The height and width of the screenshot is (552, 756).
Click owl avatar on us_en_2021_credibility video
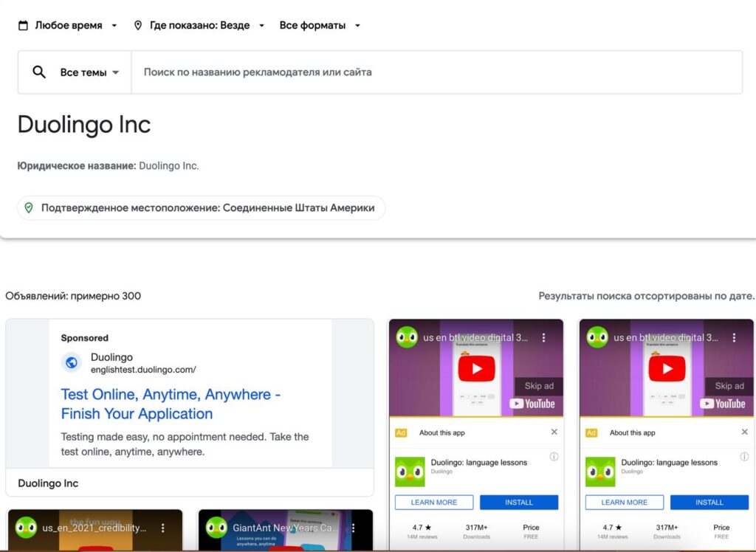pos(26,528)
